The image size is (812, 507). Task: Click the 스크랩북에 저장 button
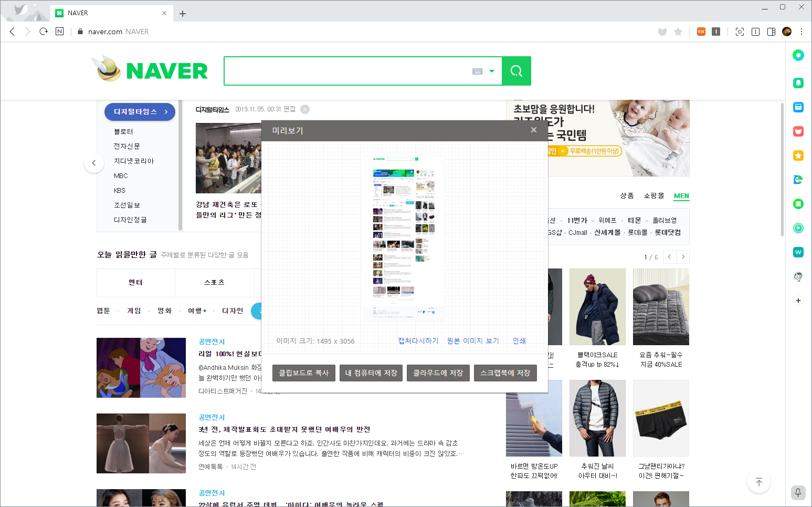click(x=505, y=373)
